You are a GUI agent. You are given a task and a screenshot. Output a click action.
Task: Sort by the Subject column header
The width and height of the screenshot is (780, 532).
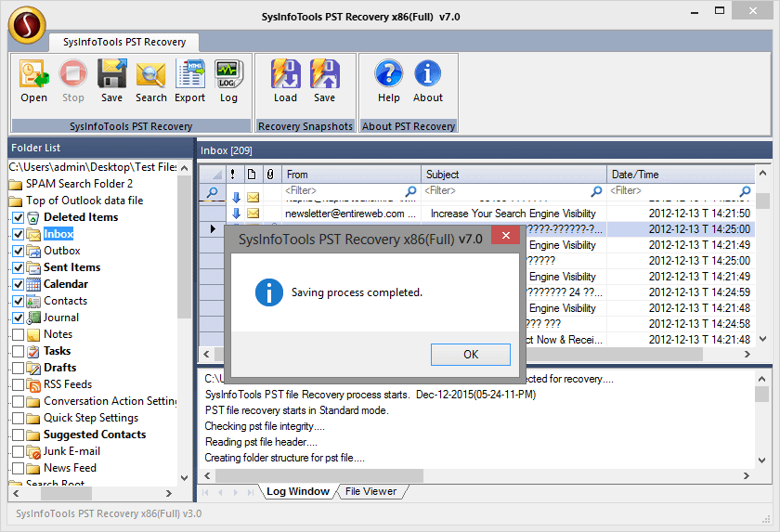513,174
